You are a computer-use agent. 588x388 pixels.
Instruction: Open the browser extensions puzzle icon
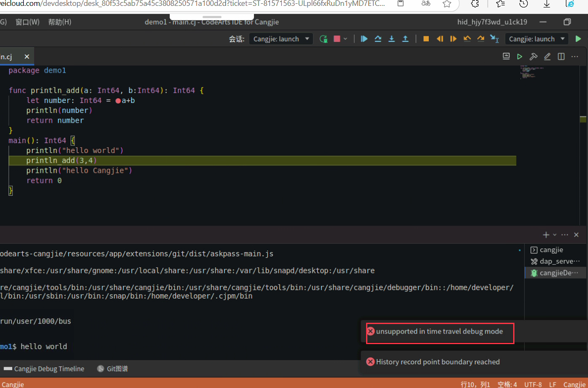click(x=475, y=4)
